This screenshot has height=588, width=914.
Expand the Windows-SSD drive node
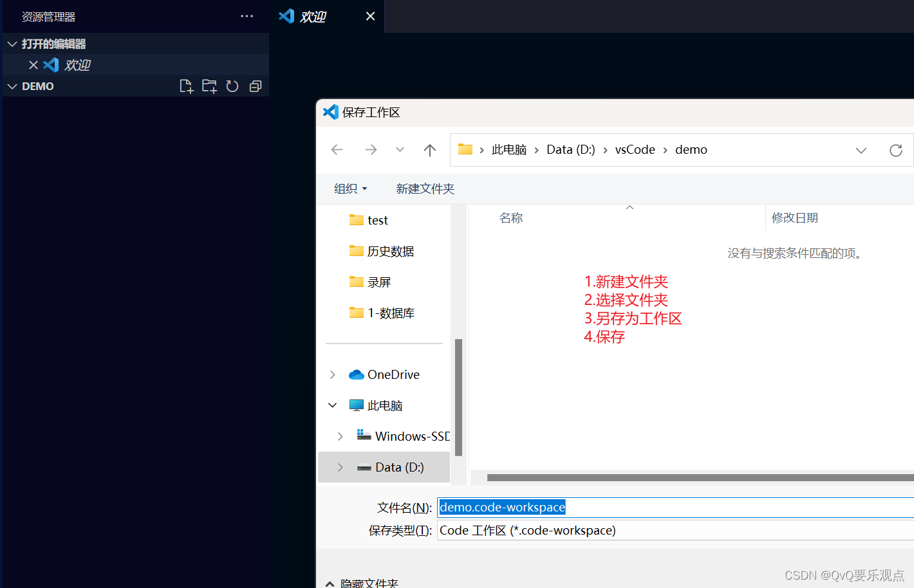point(340,436)
